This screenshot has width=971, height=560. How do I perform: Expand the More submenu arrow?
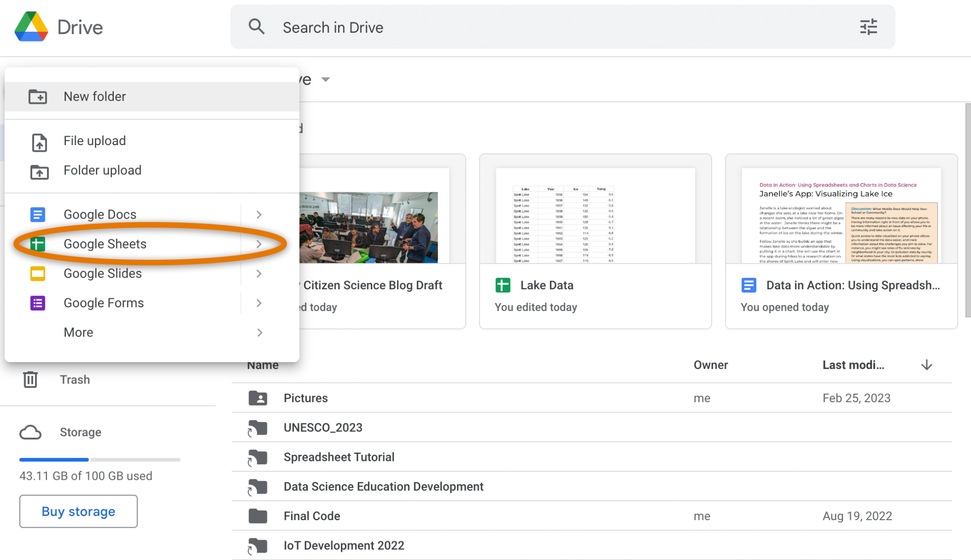[259, 332]
